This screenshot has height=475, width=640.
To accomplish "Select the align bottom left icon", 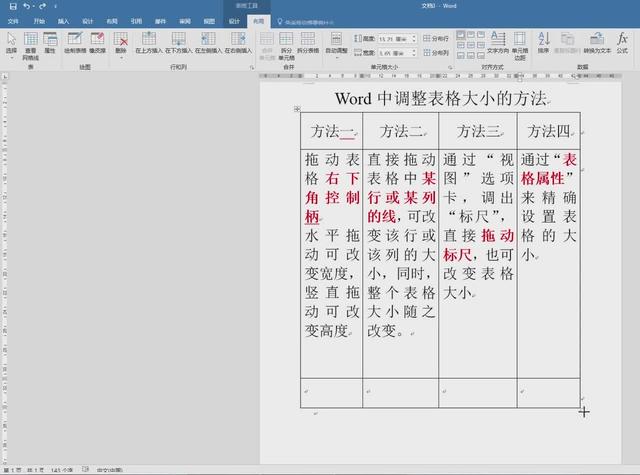I will (461, 55).
